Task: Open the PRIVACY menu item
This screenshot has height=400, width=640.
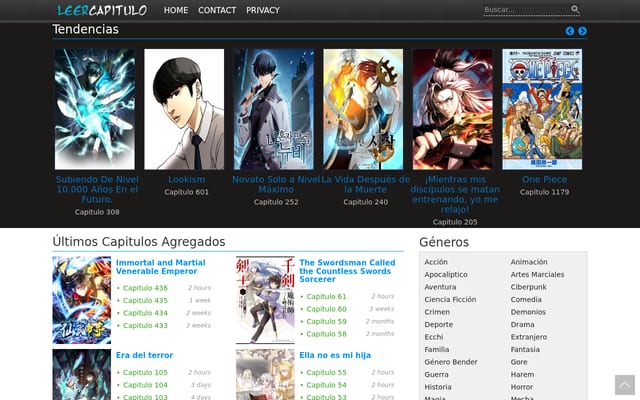Action: 263,10
